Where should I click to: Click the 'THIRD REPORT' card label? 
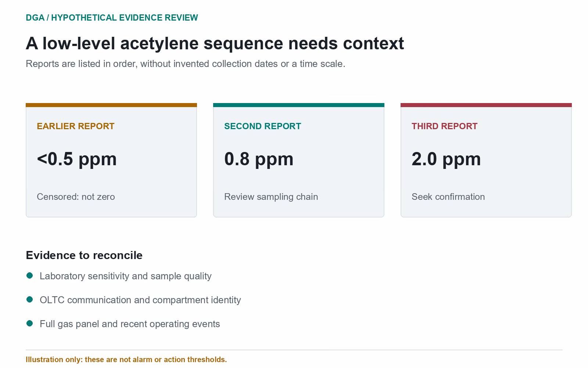click(x=445, y=126)
